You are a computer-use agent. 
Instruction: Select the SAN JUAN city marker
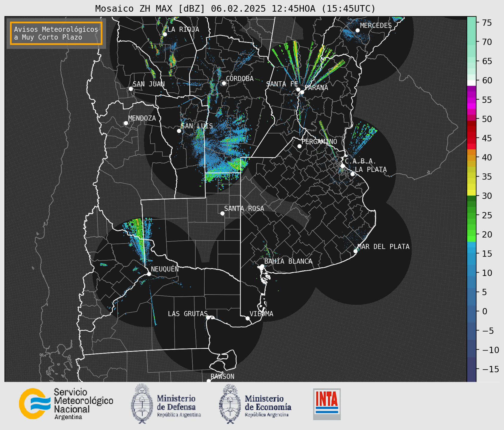pyautogui.click(x=131, y=89)
